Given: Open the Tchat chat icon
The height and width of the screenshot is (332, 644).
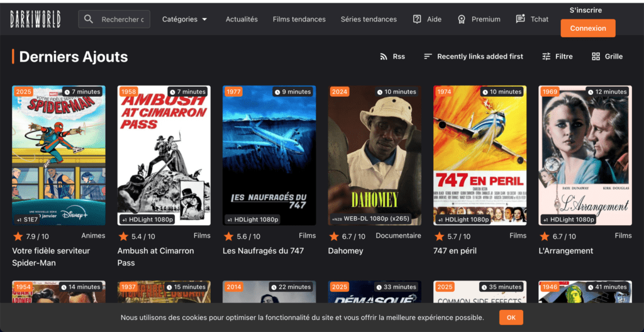Looking at the screenshot, I should 520,19.
